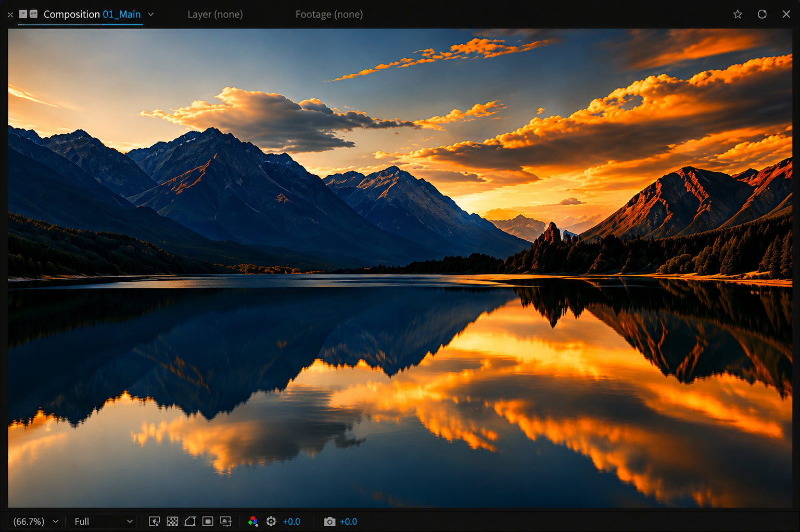
Task: Click the circular refresh icon beside the star
Action: point(762,14)
